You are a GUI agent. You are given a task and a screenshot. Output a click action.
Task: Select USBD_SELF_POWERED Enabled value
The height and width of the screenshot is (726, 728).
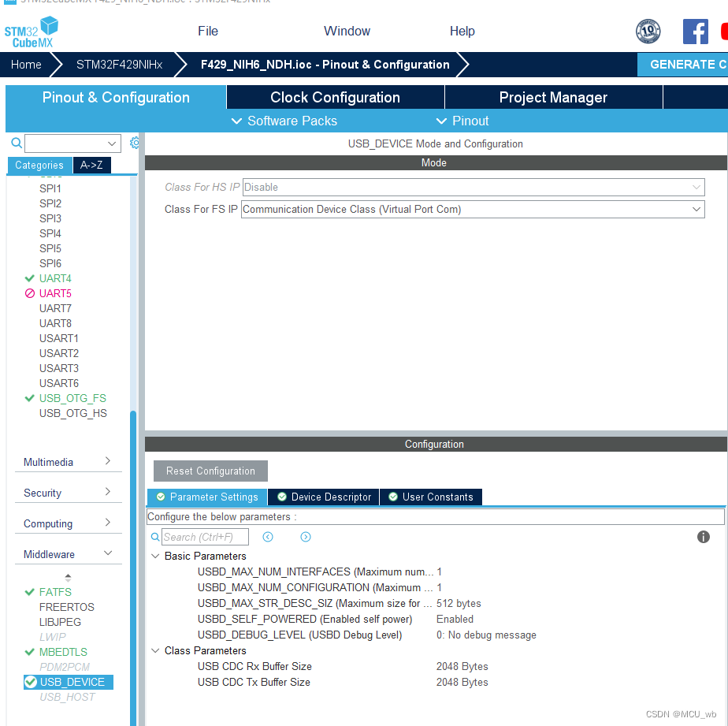tap(455, 619)
